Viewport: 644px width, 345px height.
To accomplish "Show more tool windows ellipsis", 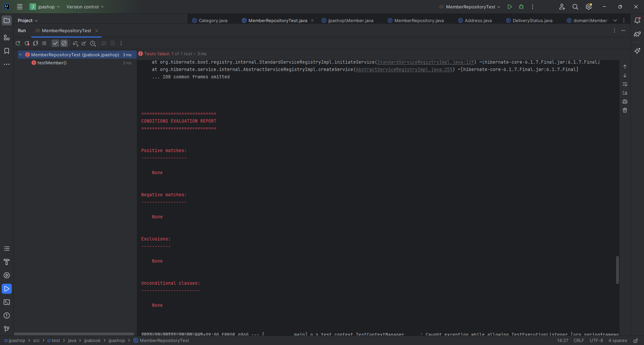I will click(7, 64).
